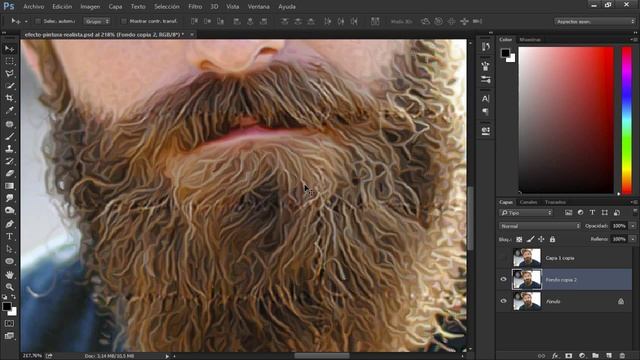Screen dimensions: 640x360
Task: Open the Imagen menu
Action: (x=90, y=7)
